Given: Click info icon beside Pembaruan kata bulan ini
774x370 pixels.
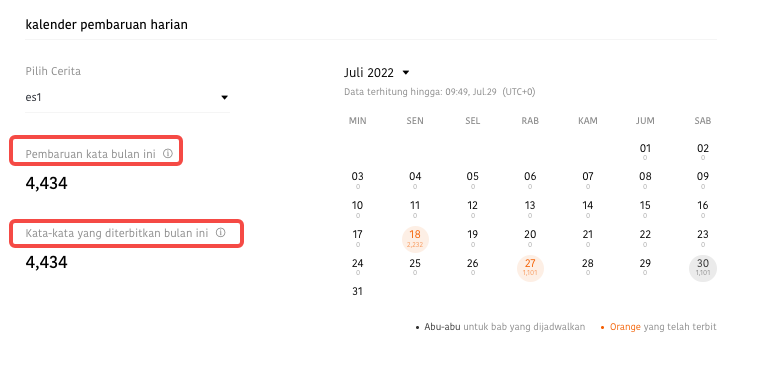Looking at the screenshot, I should coord(168,153).
